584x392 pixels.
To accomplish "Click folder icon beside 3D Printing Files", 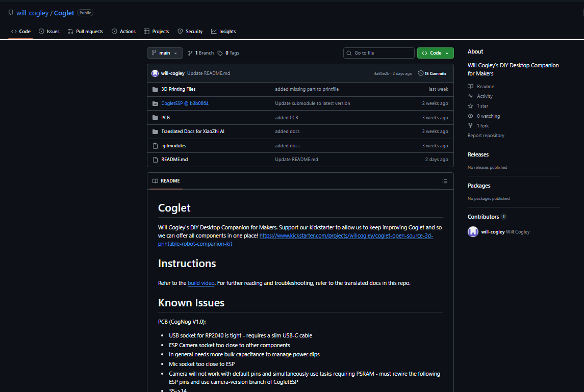I will click(156, 89).
